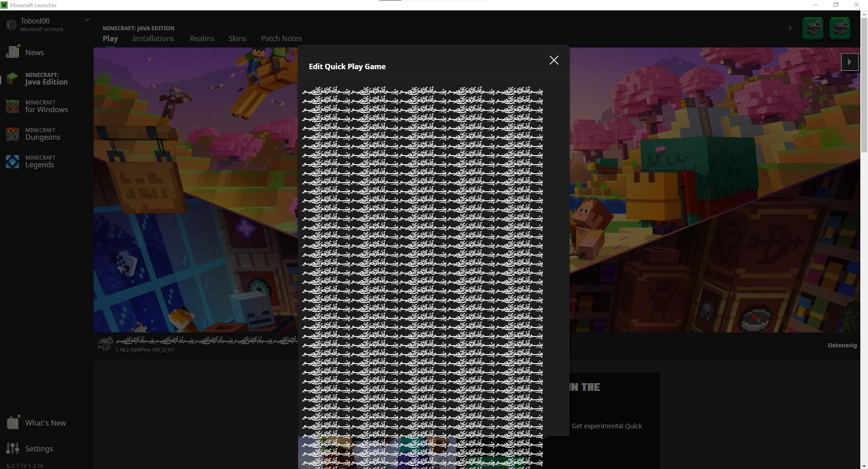The image size is (868, 469).
Task: Click the launcher version b.2.7.12-1.2.16 text
Action: click(25, 465)
